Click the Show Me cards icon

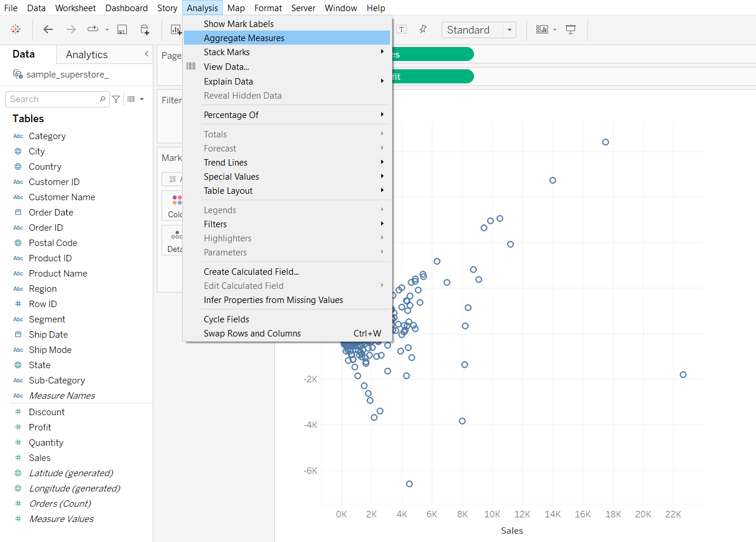point(542,29)
